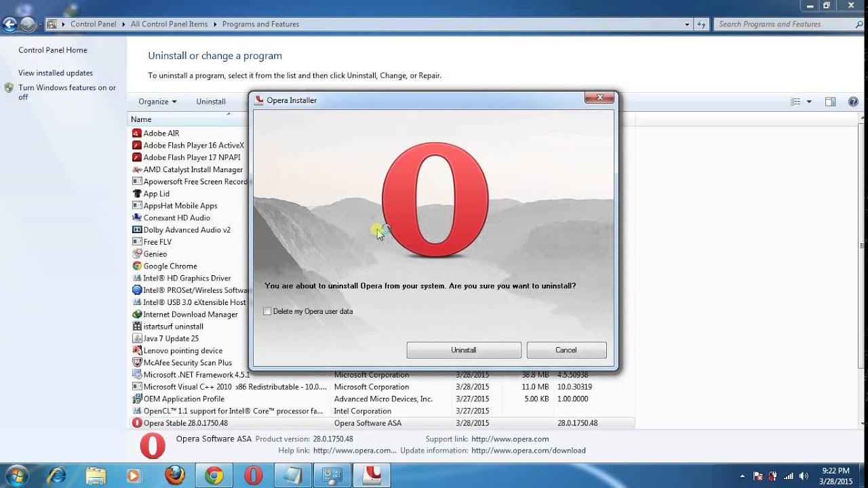This screenshot has width=868, height=488.
Task: Close the Opera Installer dialog
Action: 600,98
